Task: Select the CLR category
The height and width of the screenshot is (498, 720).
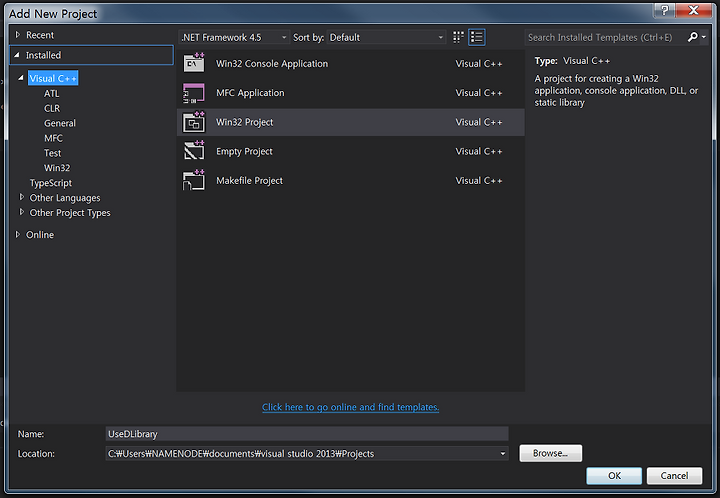Action: pos(52,108)
